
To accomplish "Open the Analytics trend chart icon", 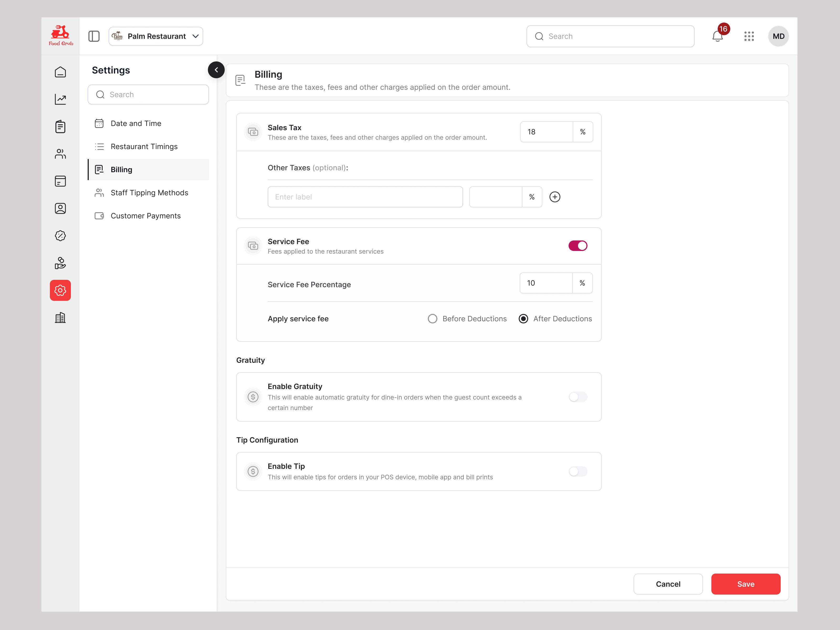I will (60, 99).
